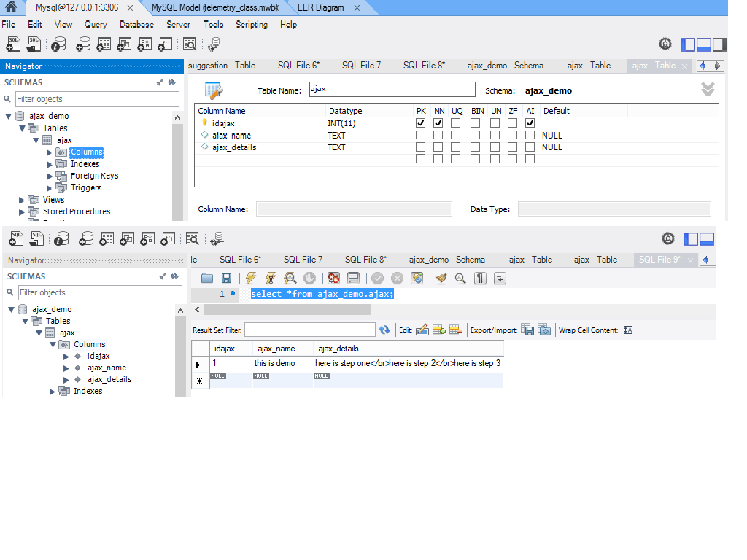Click the save script floppy disk icon
Screen dimensions: 747x560
coord(226,278)
